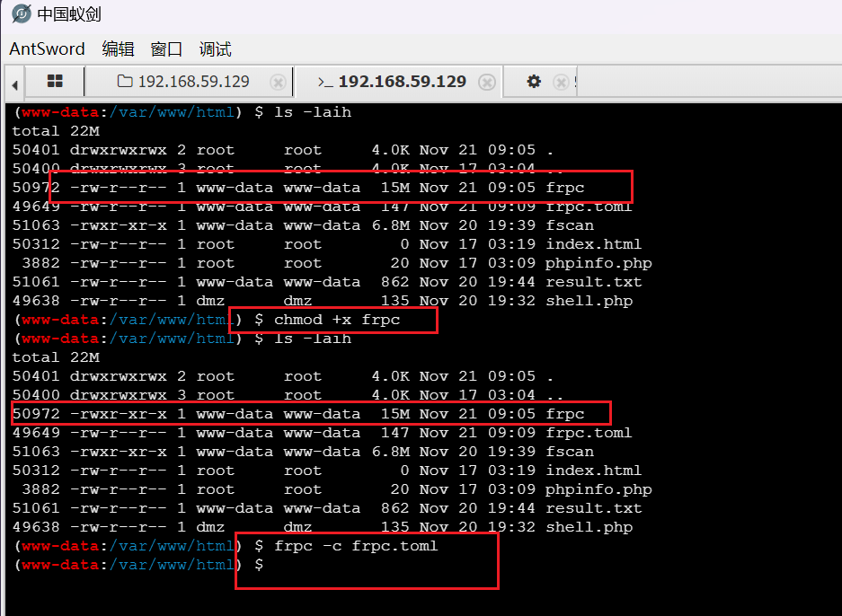Close the terminal 192.168.59.129 tab
Viewport: 842px width, 616px height.
487,83
